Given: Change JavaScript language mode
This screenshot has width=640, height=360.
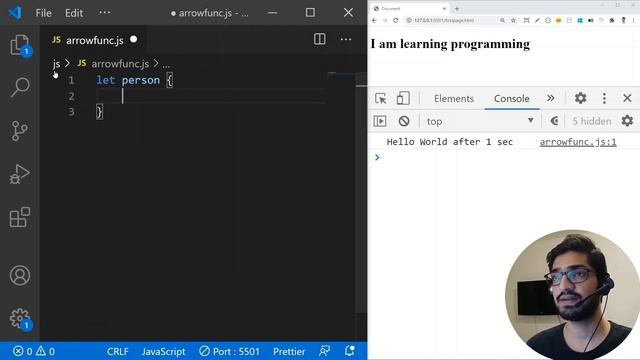Looking at the screenshot, I should [x=164, y=351].
